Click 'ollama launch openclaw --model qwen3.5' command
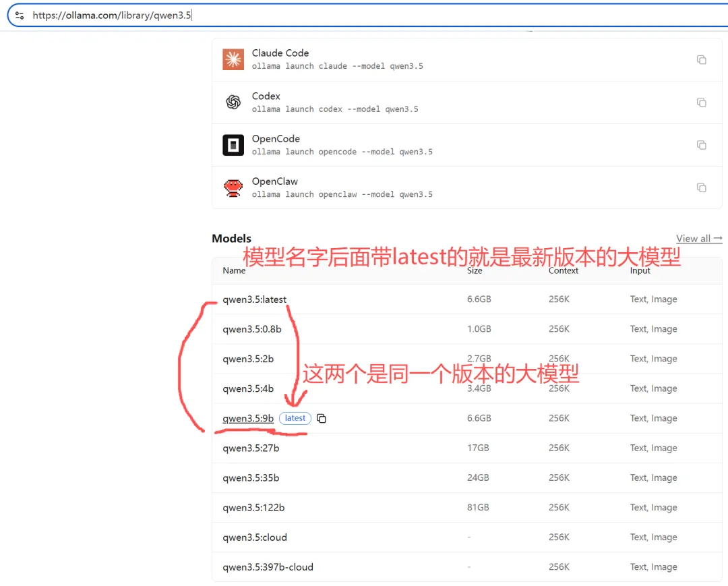This screenshot has height=586, width=728. coord(342,195)
